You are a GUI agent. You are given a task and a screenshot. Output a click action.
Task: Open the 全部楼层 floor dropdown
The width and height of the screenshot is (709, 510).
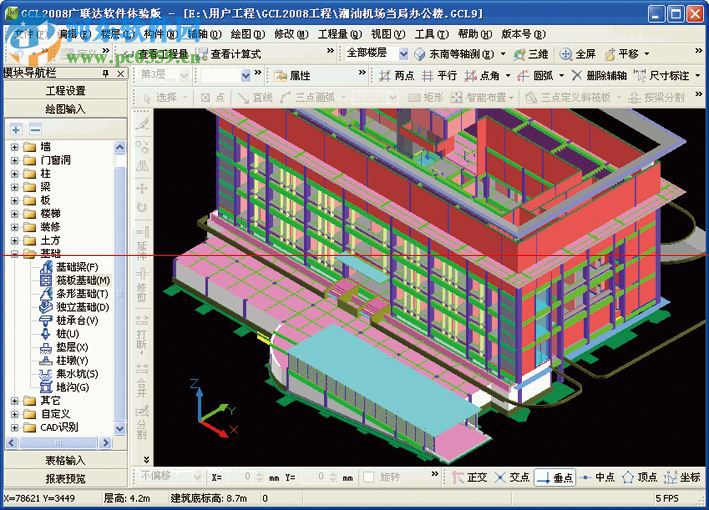tap(404, 54)
